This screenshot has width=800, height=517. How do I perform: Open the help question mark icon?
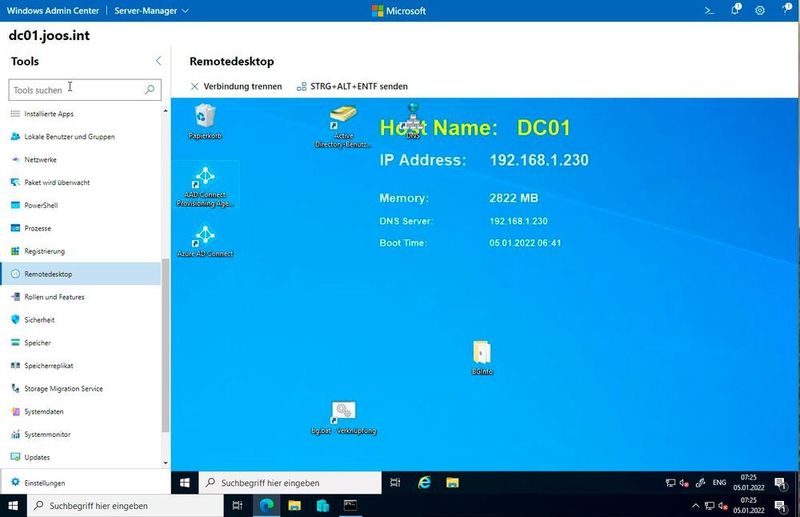(x=787, y=9)
